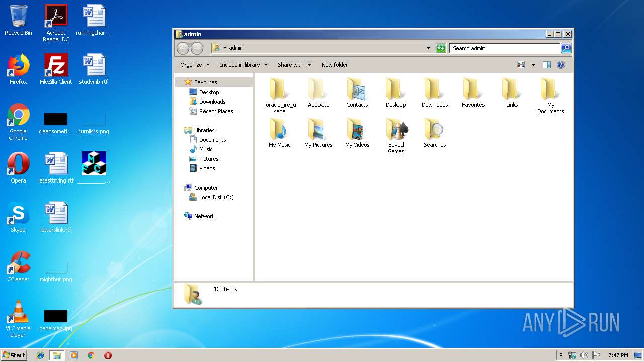Image resolution: width=644 pixels, height=362 pixels.
Task: Open Recycle Bin on desktop
Action: [x=18, y=20]
